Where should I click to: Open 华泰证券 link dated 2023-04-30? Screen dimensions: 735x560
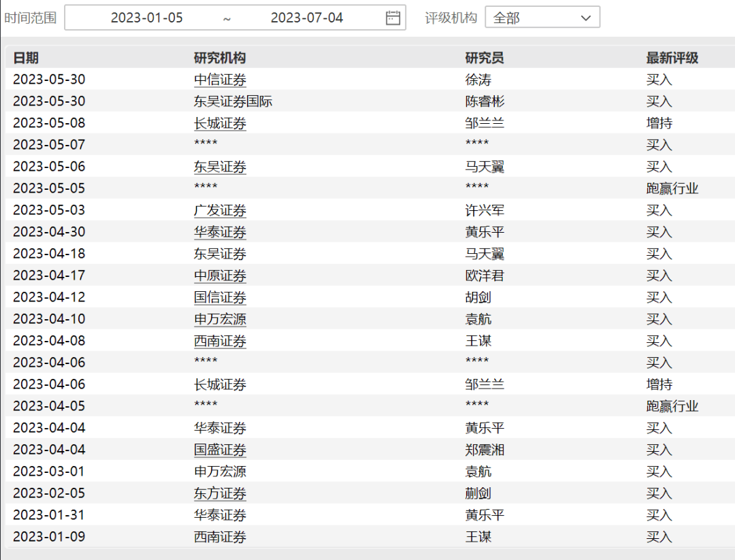point(220,232)
